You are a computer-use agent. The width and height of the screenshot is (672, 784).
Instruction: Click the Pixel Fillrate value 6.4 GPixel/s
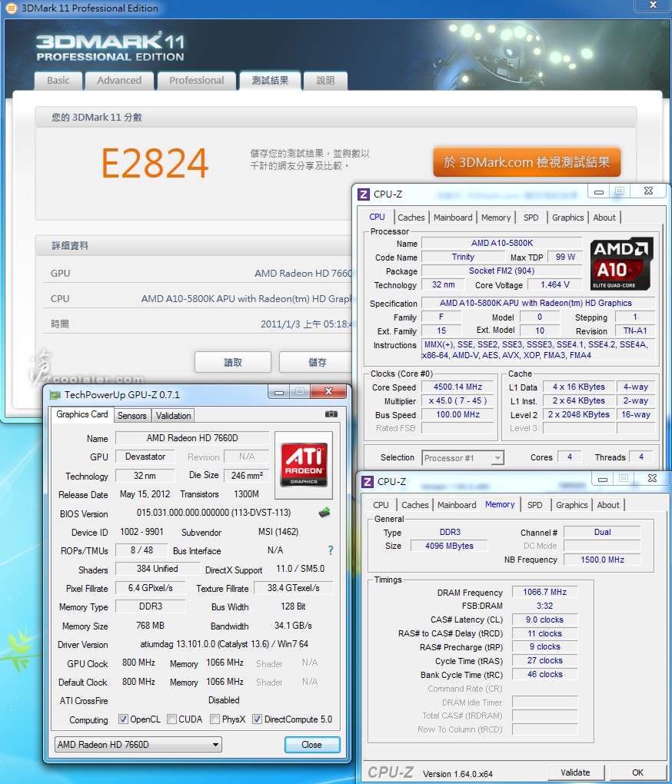coord(150,588)
